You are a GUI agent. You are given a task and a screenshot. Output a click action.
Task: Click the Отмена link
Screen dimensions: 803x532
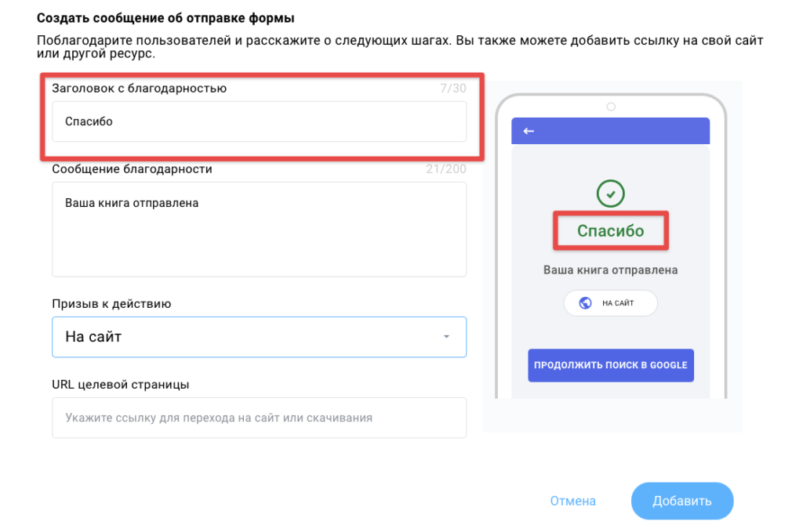point(572,501)
